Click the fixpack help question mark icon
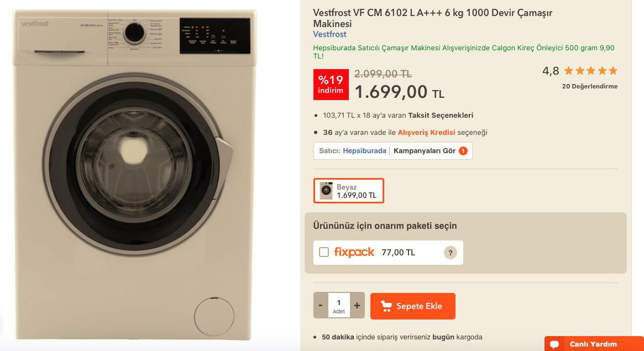The width and height of the screenshot is (644, 351). click(x=450, y=253)
